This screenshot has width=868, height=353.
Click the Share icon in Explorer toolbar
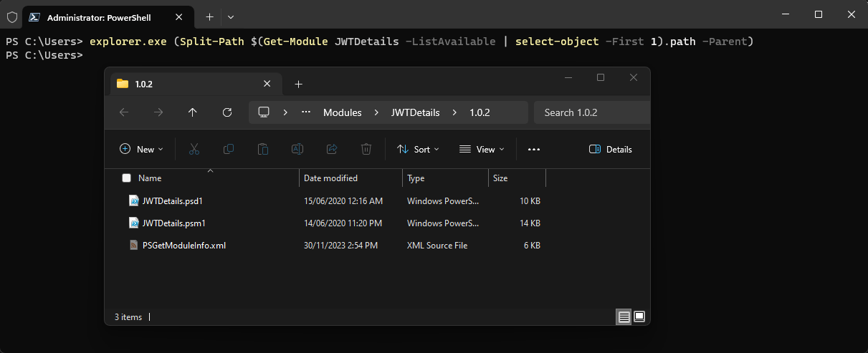pyautogui.click(x=332, y=149)
